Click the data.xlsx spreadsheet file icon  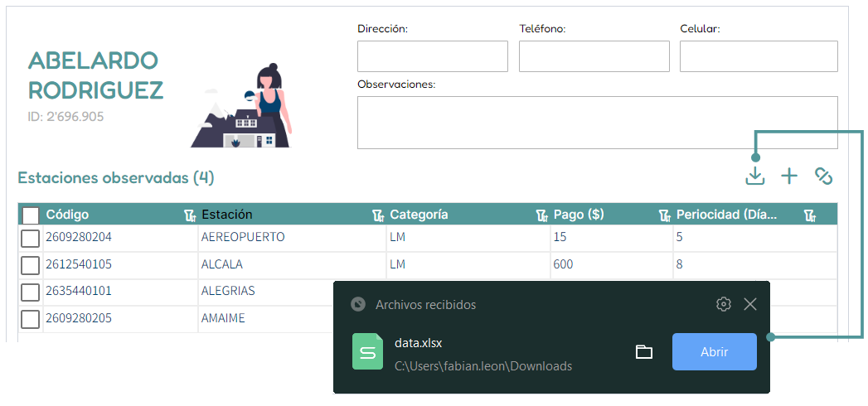(x=367, y=352)
